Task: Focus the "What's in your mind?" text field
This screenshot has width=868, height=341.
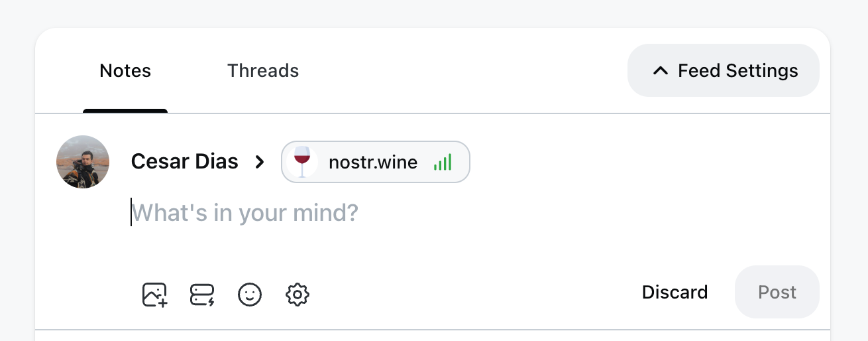Action: tap(464, 213)
